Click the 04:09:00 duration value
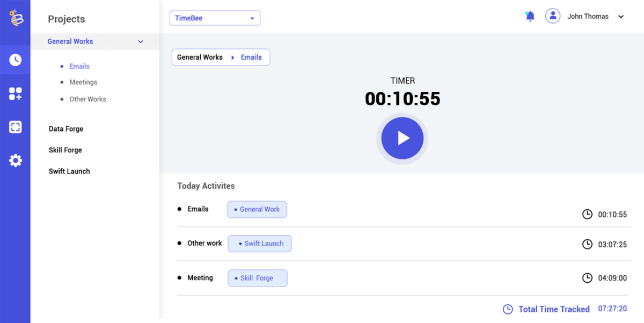 [612, 278]
